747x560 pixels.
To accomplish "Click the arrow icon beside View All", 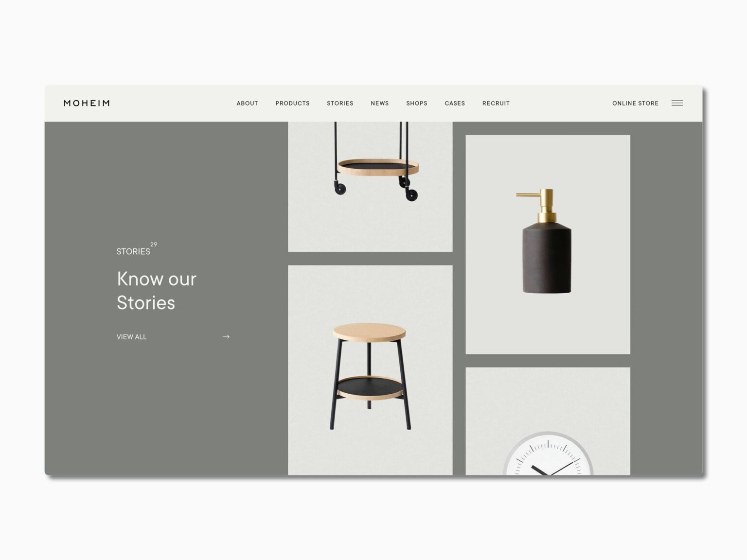I will tap(226, 336).
